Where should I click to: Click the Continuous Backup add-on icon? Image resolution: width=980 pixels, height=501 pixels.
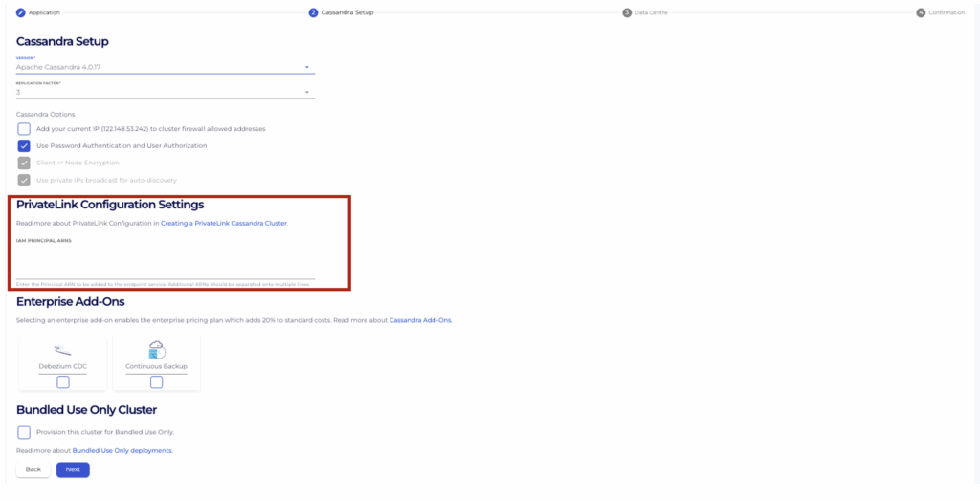(x=156, y=349)
